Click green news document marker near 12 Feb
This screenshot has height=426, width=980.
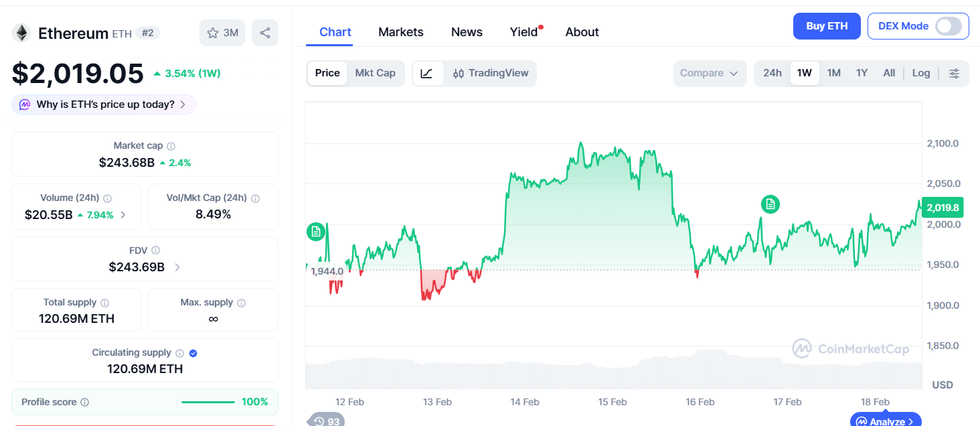click(316, 232)
